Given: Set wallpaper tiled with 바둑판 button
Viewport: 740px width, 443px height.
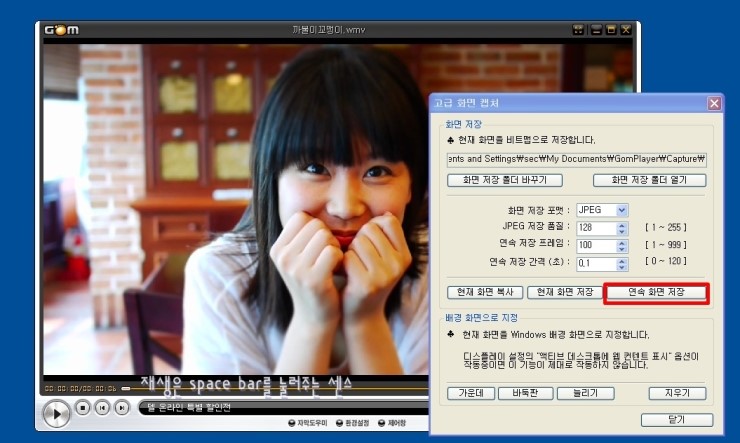Looking at the screenshot, I should tap(525, 393).
